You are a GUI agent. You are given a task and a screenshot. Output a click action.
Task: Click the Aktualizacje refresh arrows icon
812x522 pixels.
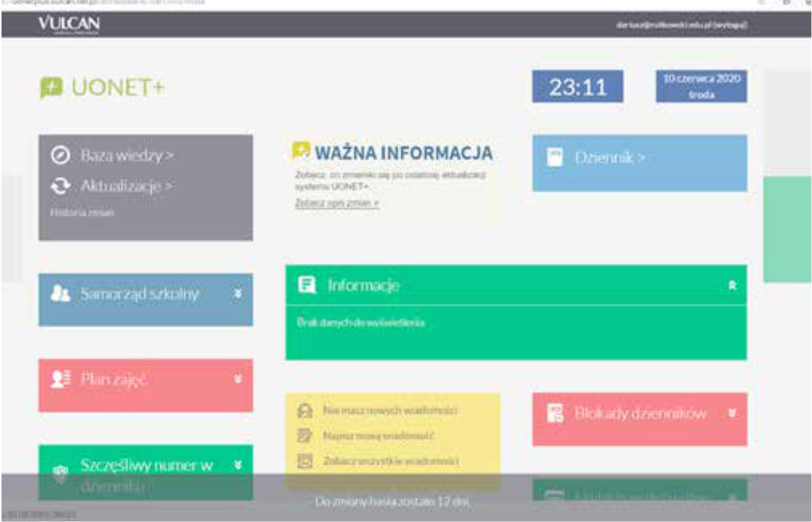(x=60, y=186)
